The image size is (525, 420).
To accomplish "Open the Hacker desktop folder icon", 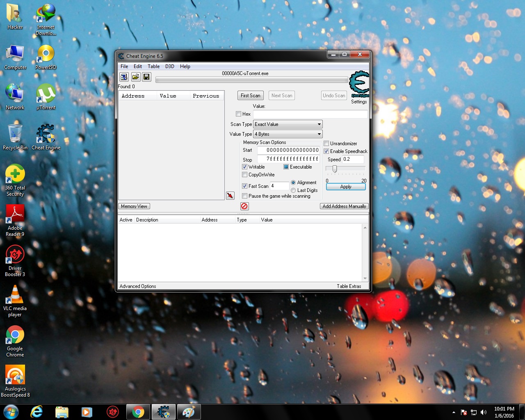I will tap(15, 17).
